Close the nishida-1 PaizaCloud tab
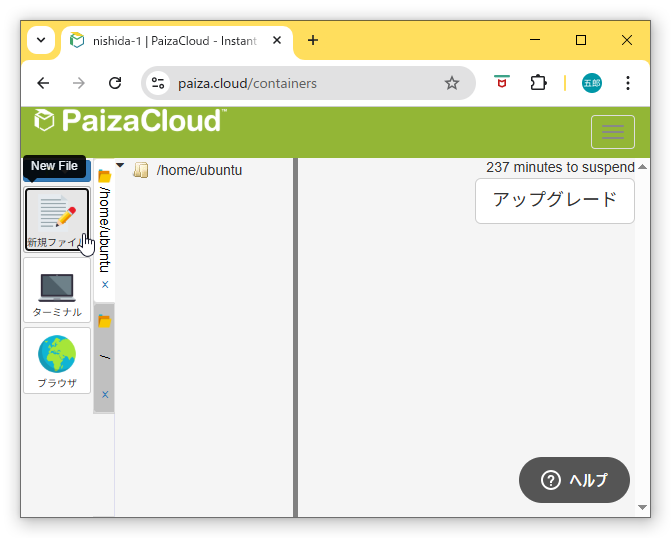Screen dimensions: 671x538 277,40
